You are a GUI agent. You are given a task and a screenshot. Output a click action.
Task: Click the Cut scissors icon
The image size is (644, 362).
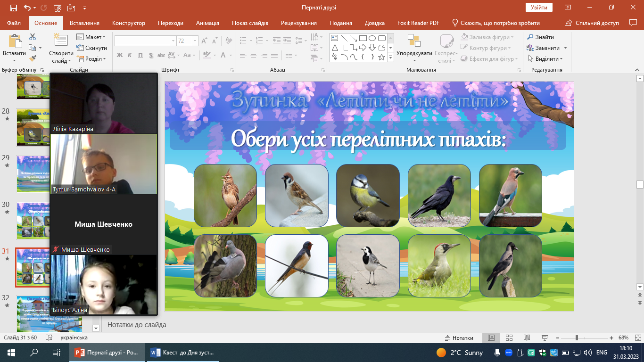[33, 37]
